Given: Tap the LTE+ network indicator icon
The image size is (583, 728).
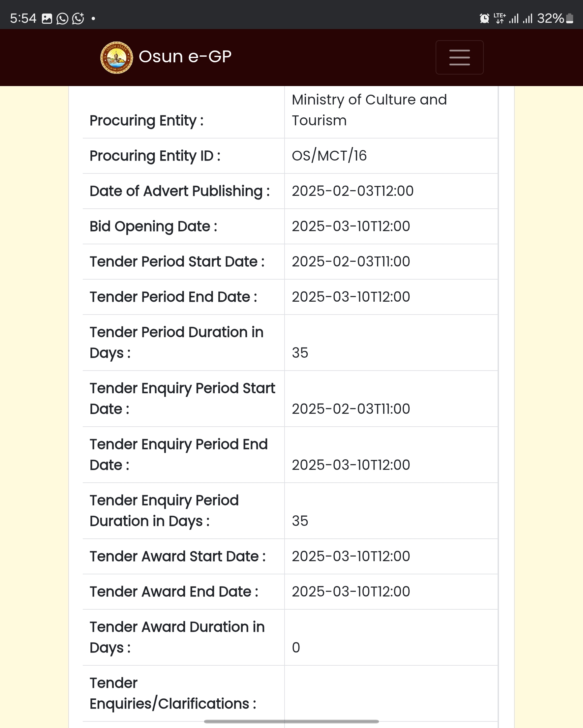Looking at the screenshot, I should (500, 18).
